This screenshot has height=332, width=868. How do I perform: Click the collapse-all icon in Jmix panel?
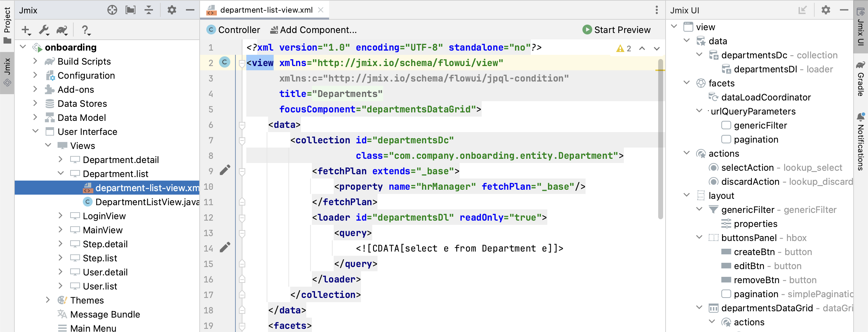(149, 10)
